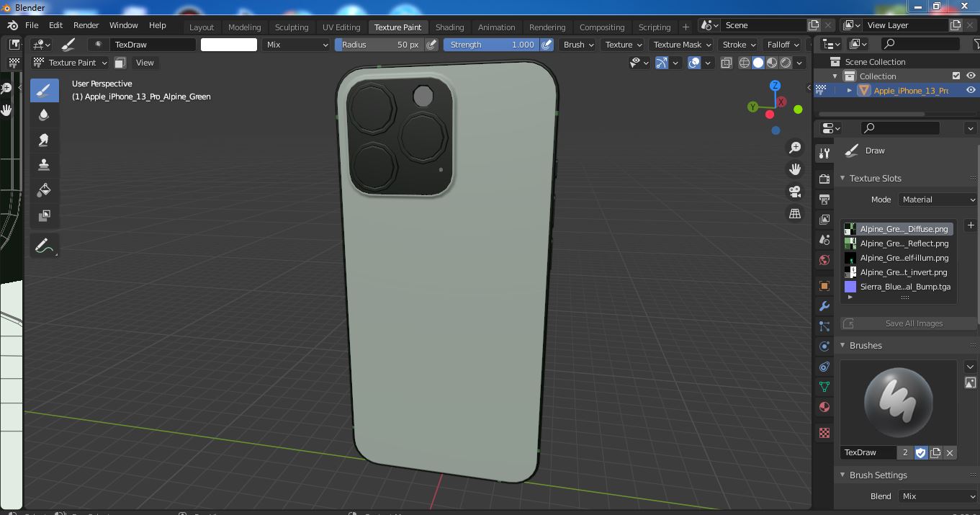The image size is (980, 515).
Task: Toggle show overlays button
Action: click(694, 63)
